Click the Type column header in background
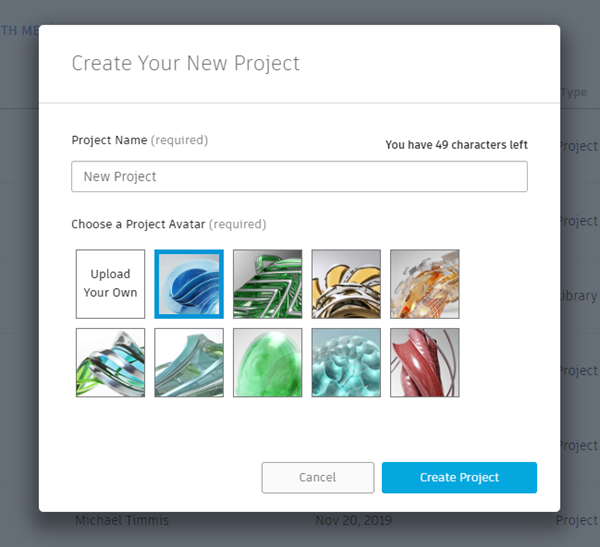 coord(574,92)
